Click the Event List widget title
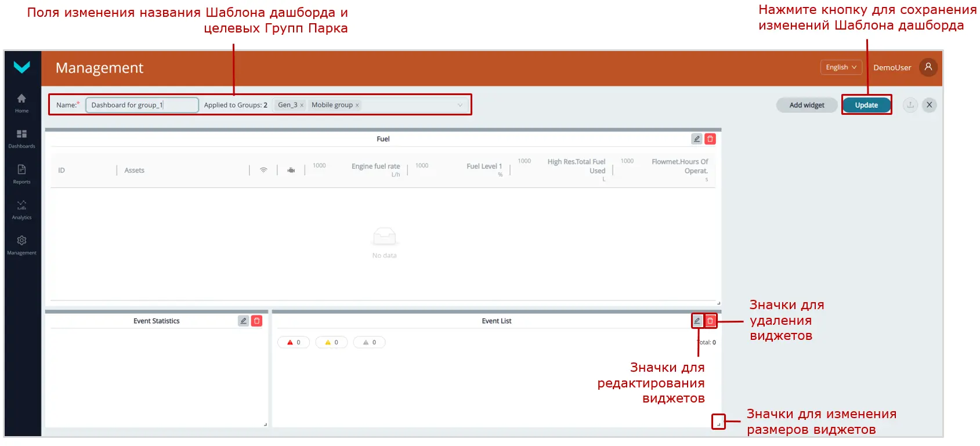980x446 pixels. pos(497,321)
